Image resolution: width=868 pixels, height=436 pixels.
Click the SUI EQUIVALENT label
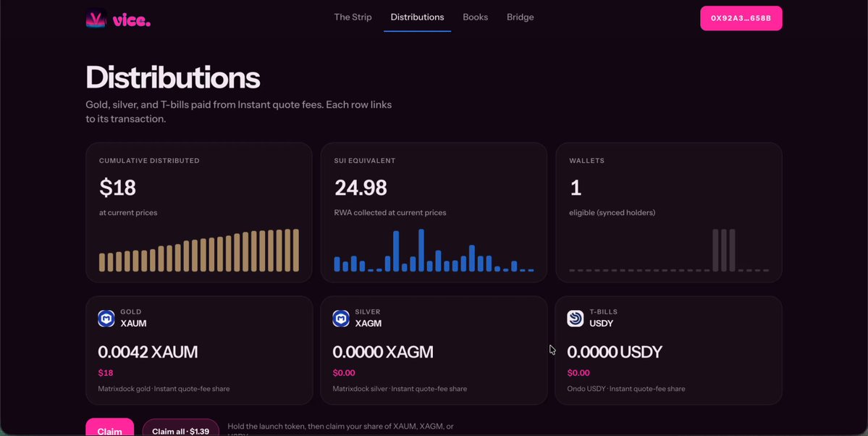click(365, 161)
